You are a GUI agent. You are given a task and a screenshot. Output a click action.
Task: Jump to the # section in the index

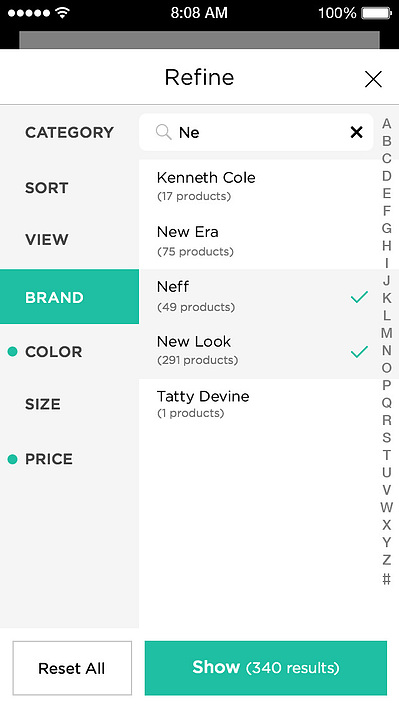[386, 578]
